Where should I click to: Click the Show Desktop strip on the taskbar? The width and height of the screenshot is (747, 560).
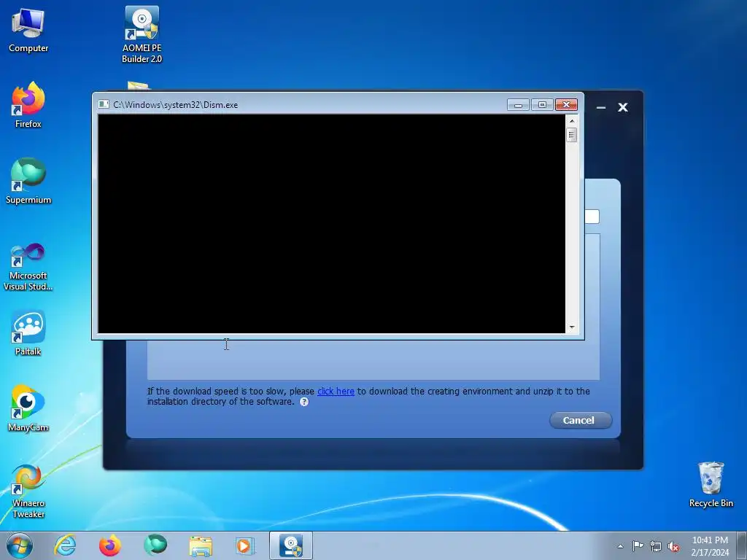(742, 545)
